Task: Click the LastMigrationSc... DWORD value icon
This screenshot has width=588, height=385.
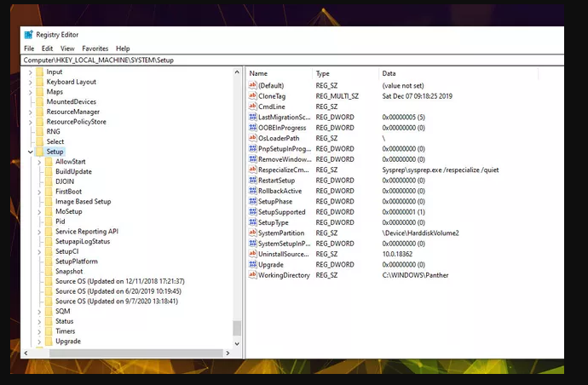Action: click(x=253, y=117)
